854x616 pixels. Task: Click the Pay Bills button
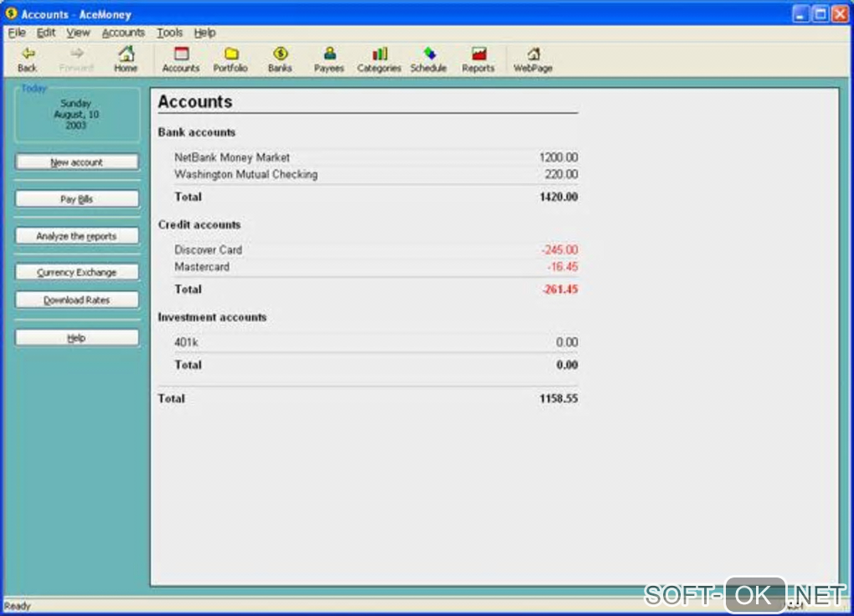(x=77, y=199)
